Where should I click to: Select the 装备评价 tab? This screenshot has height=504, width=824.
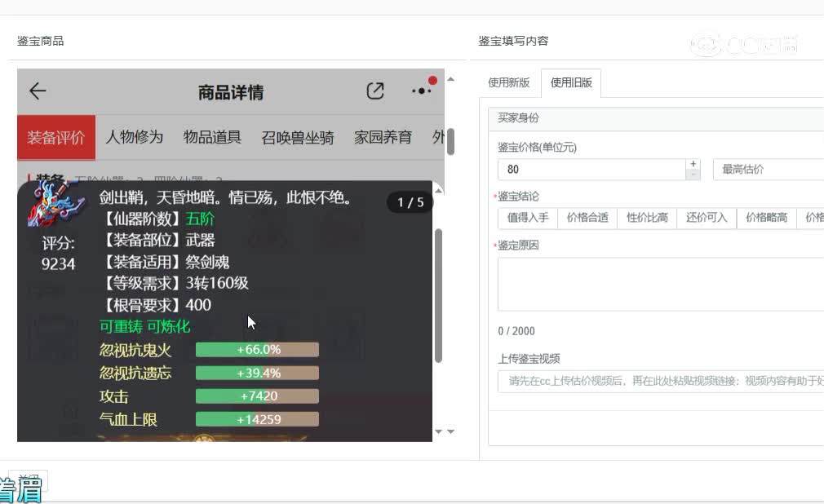click(56, 137)
